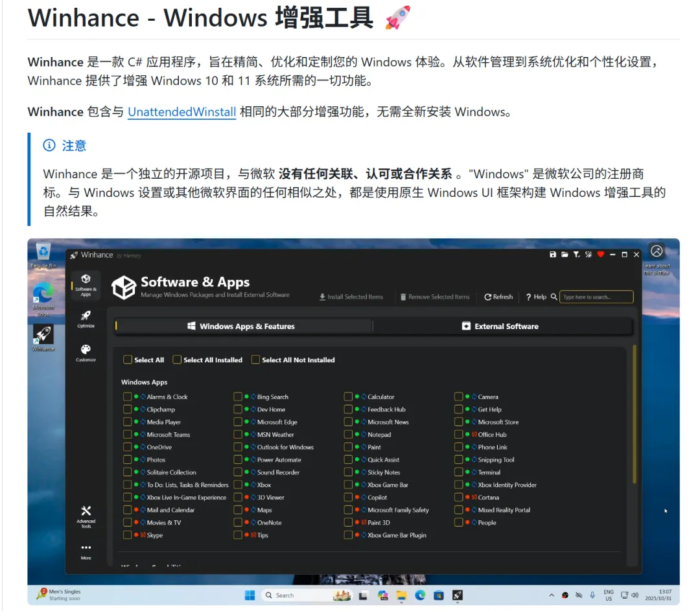The width and height of the screenshot is (700, 611).
Task: Check the Select All checkbox
Action: (128, 360)
